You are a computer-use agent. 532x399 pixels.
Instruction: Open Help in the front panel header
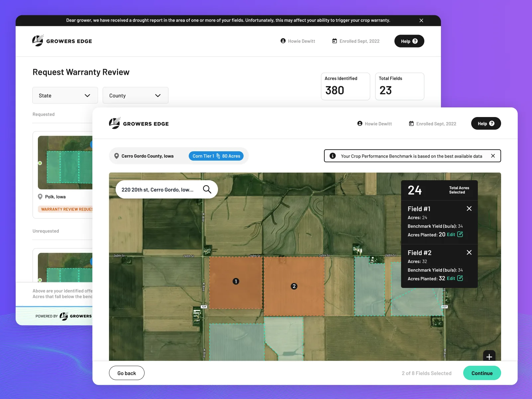485,124
